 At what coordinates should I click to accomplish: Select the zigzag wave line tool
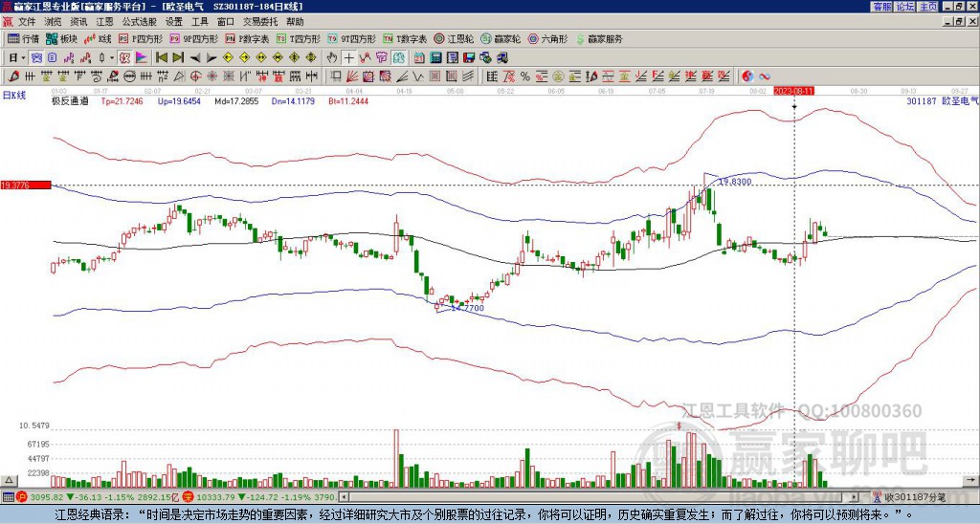pyautogui.click(x=417, y=76)
